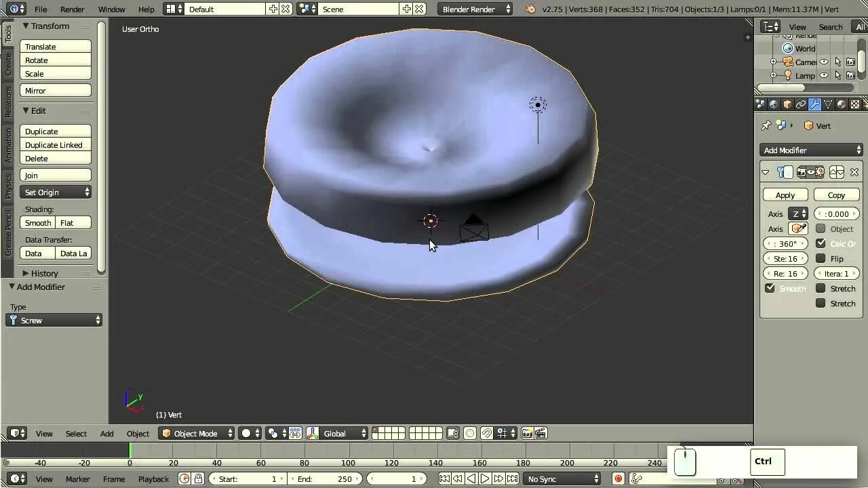
Task: Remove the Screw modifier with its X icon
Action: [854, 172]
